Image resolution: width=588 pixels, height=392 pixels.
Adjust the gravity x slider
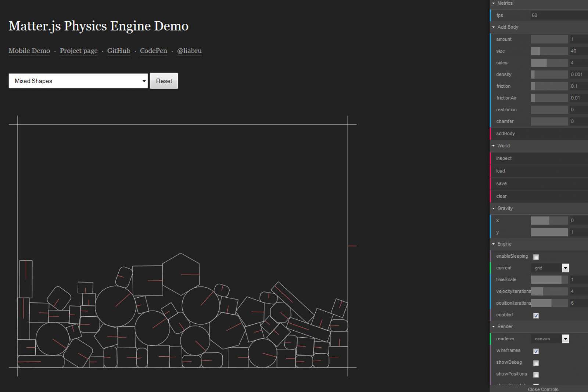coord(549,221)
